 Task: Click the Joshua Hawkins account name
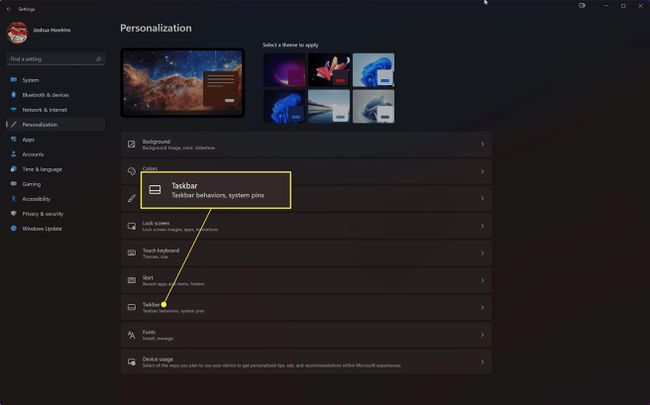[52, 30]
